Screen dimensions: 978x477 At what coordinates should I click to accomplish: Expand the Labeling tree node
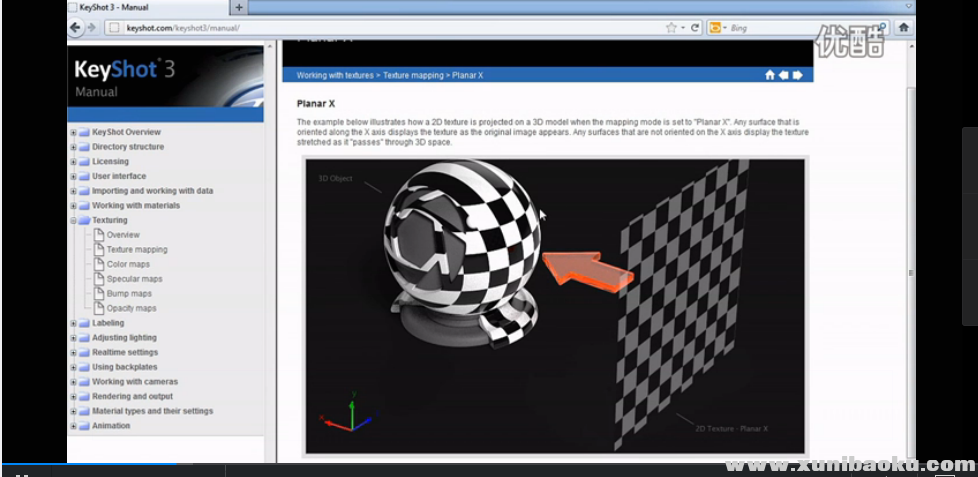coord(73,323)
